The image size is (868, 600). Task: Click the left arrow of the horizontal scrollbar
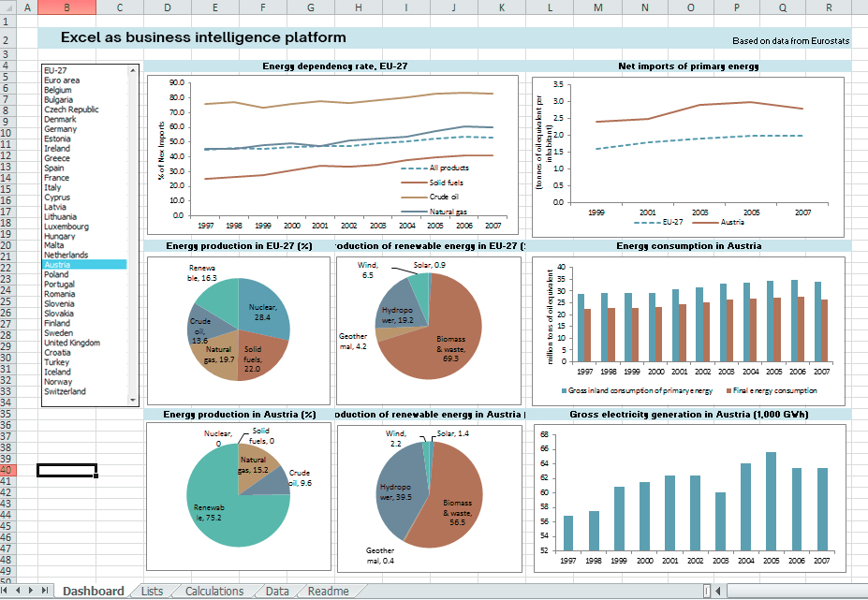(717, 592)
